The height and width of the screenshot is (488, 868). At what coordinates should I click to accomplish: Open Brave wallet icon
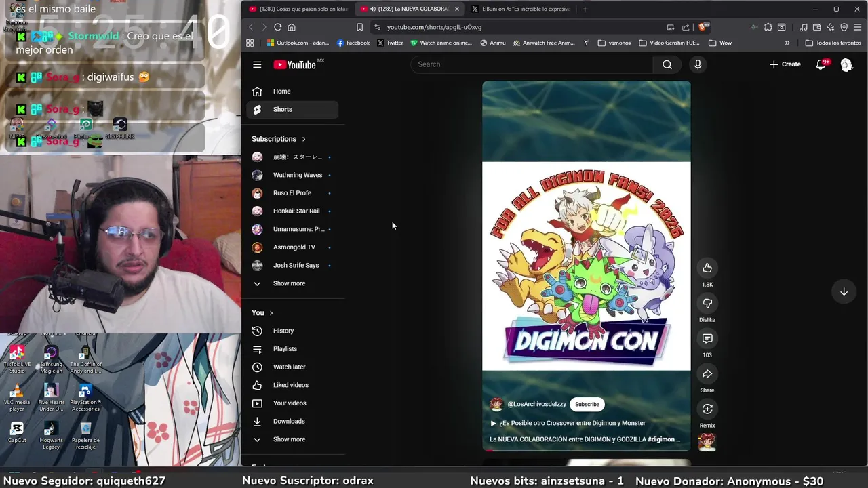click(x=816, y=27)
